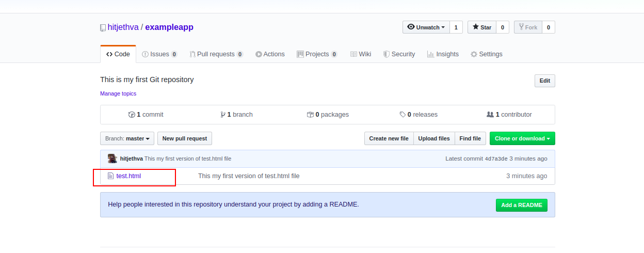Click the commits history icon
The image size is (644, 253).
coord(132,115)
